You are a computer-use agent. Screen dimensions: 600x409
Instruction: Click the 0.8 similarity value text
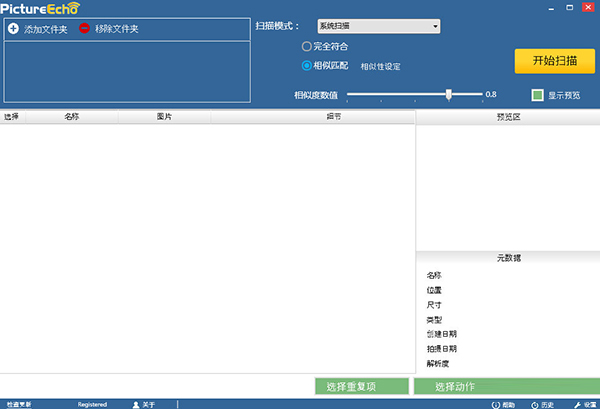tap(491, 94)
